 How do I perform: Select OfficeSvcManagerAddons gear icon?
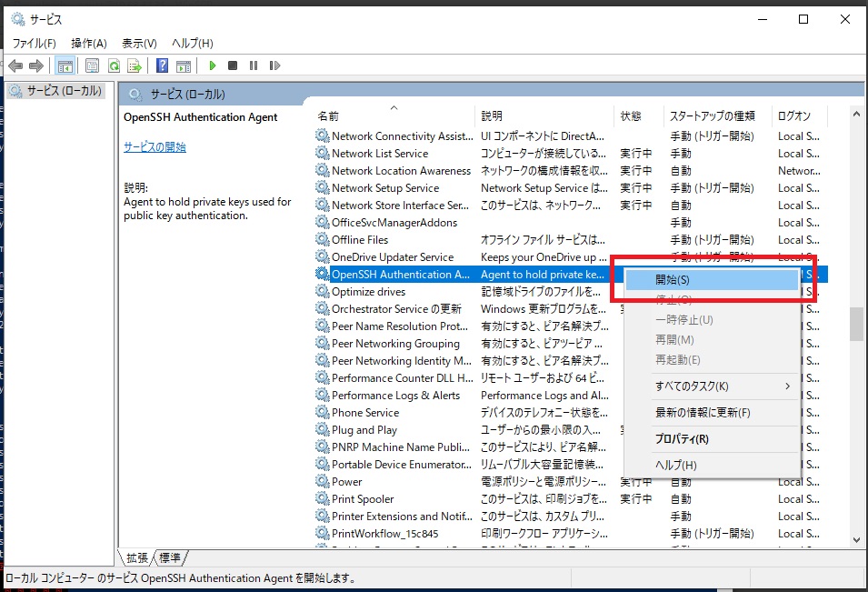coord(322,222)
